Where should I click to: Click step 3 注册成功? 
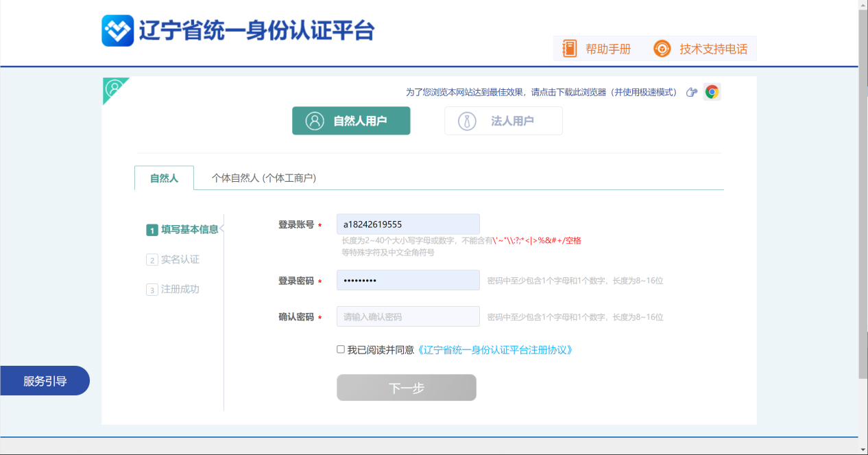[x=173, y=290]
